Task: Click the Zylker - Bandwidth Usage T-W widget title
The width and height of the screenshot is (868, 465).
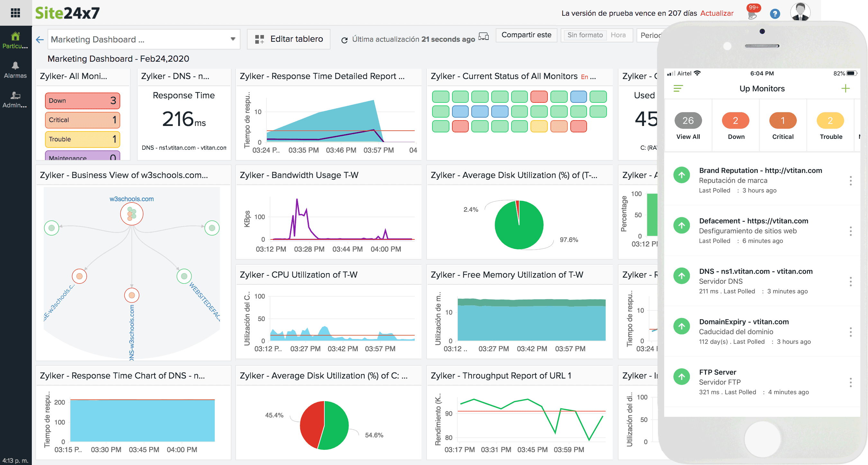Action: [x=299, y=175]
